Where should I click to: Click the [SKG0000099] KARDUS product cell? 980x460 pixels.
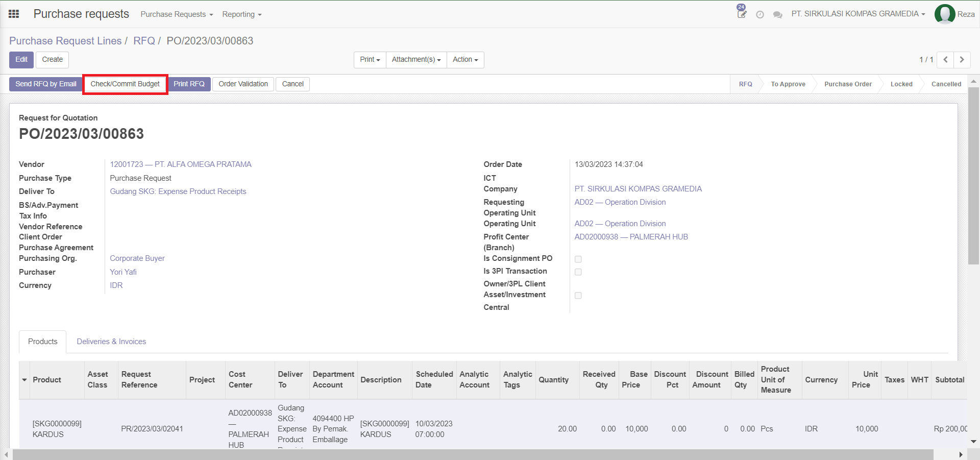[x=57, y=429]
